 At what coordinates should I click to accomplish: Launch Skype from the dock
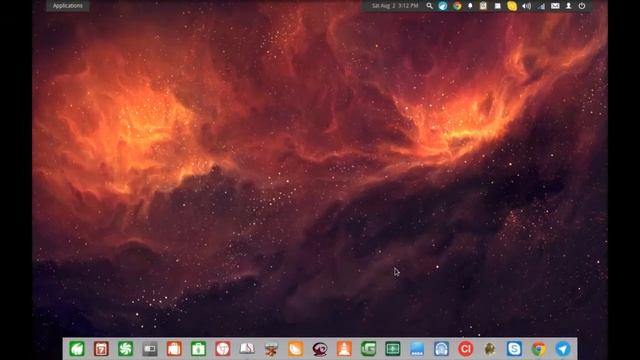point(514,349)
